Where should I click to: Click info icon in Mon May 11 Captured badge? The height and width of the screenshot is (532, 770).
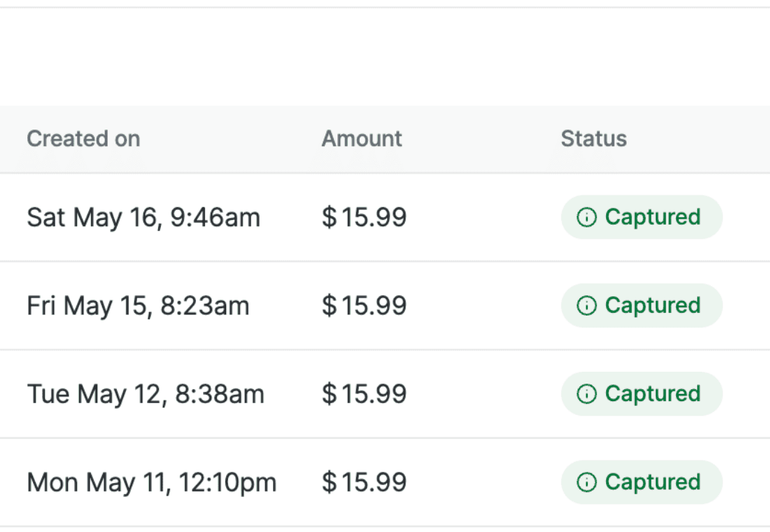(587, 482)
